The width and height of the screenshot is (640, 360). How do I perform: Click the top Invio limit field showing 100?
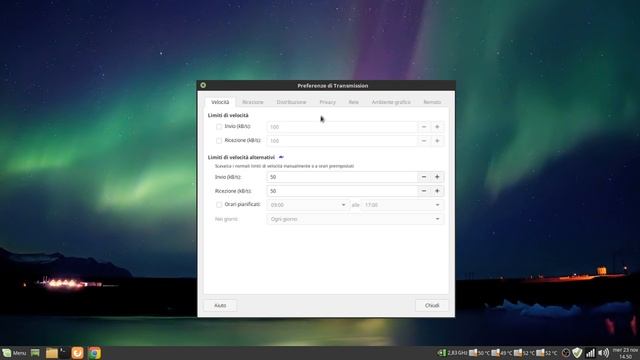tap(342, 127)
